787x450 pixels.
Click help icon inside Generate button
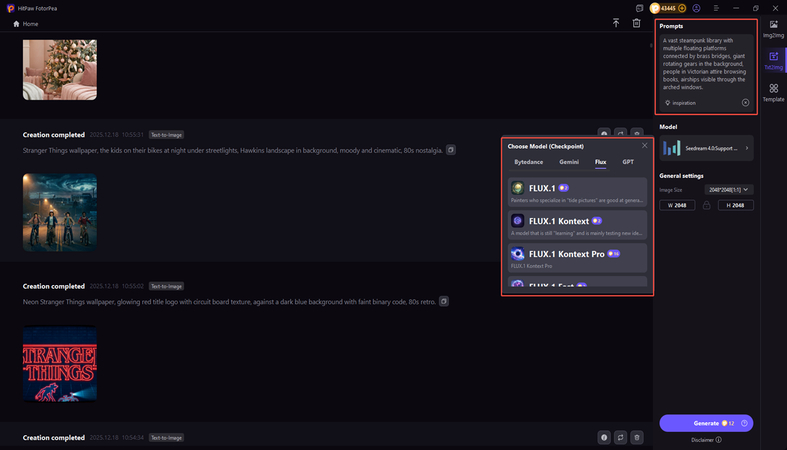(x=744, y=423)
